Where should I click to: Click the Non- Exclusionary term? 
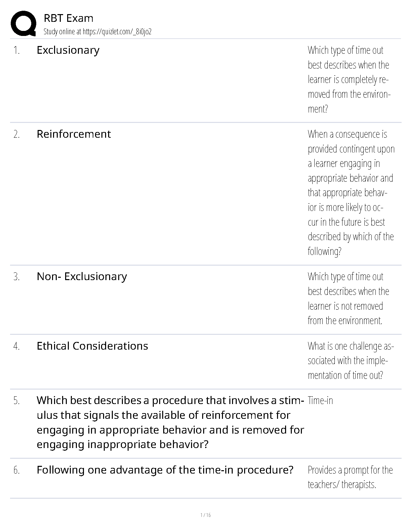(x=82, y=276)
